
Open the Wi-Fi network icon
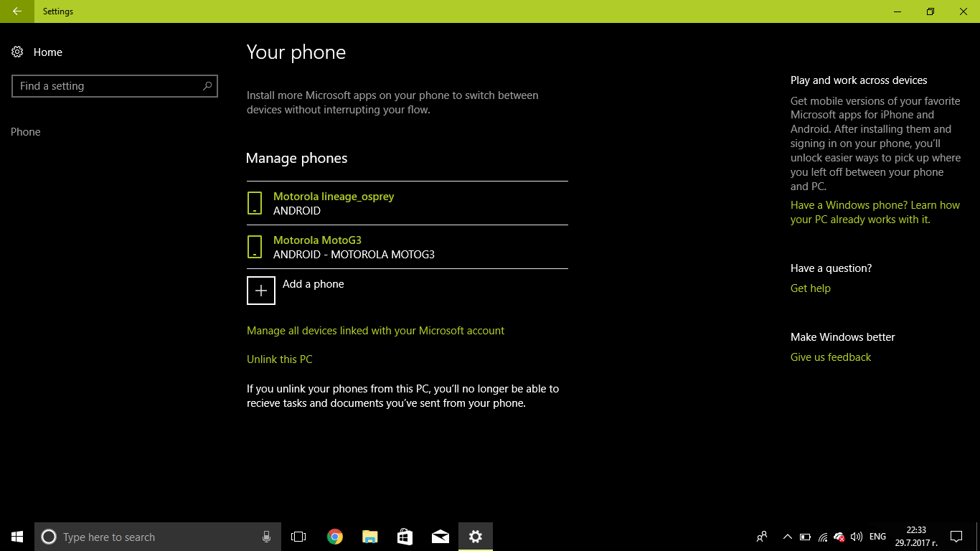(822, 537)
